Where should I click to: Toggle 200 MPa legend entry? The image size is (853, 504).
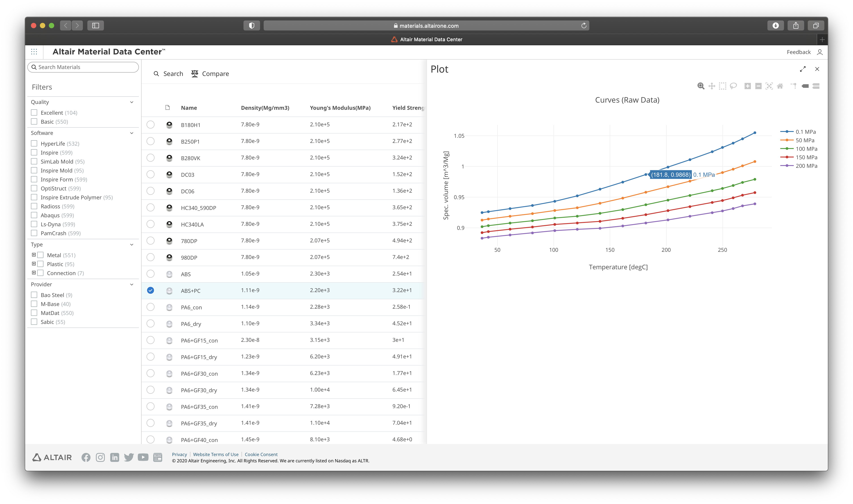click(x=799, y=166)
